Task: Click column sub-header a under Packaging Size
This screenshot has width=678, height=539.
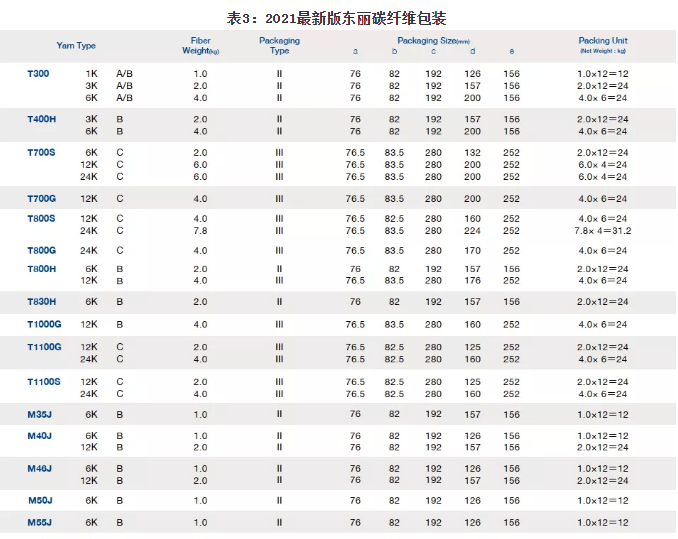Action: pos(355,51)
